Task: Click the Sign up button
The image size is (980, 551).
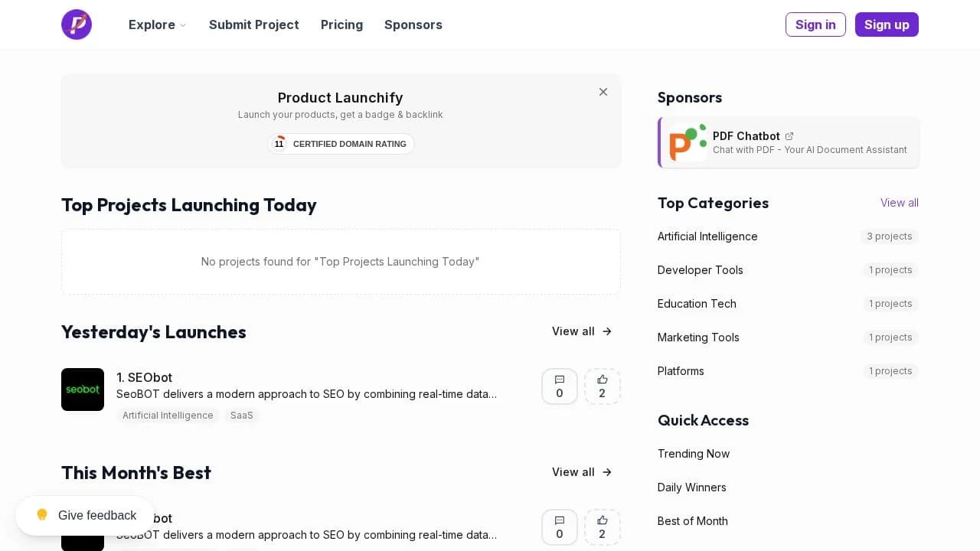Action: [x=887, y=24]
